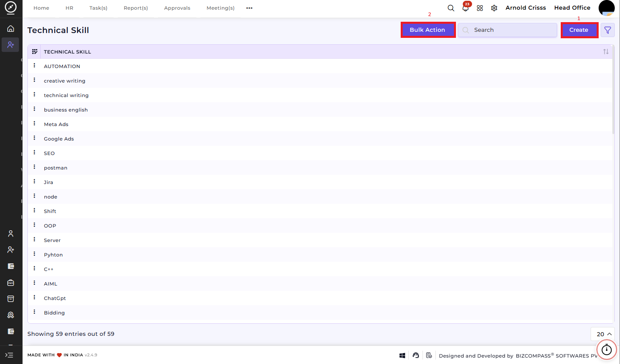
Task: Open the award badge sidebar icon
Action: click(11, 315)
